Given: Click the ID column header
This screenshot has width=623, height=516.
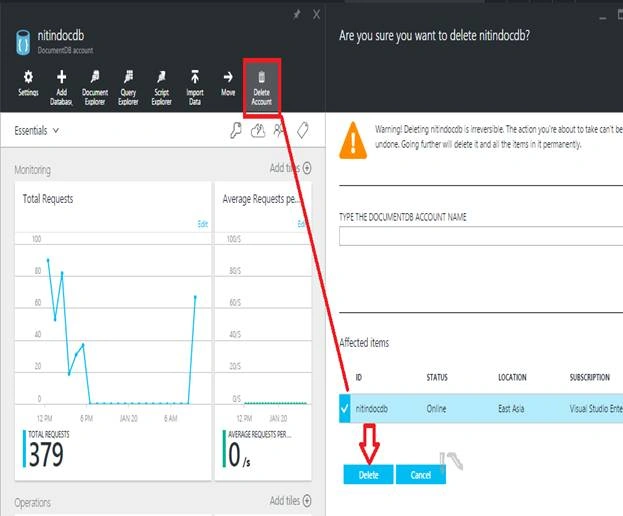Looking at the screenshot, I should pos(358,377).
